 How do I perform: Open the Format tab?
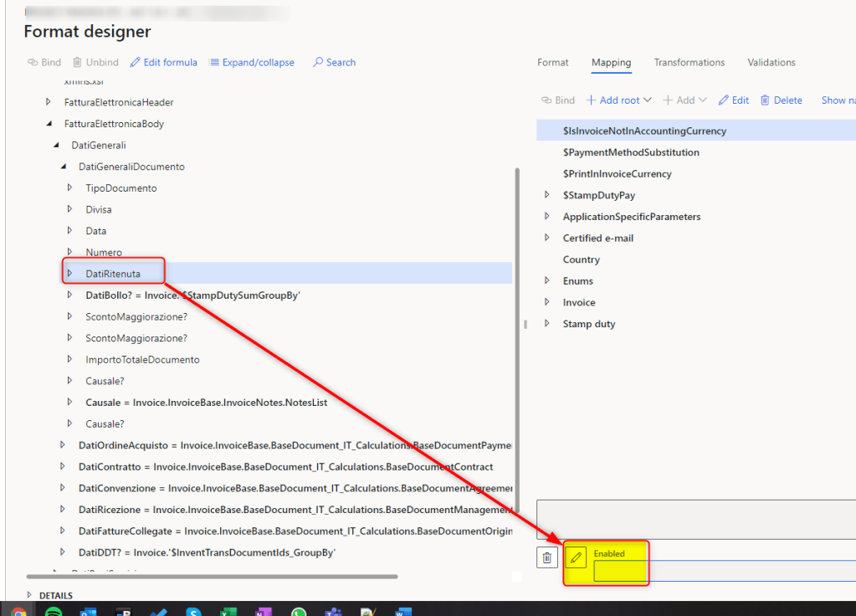pyautogui.click(x=552, y=63)
